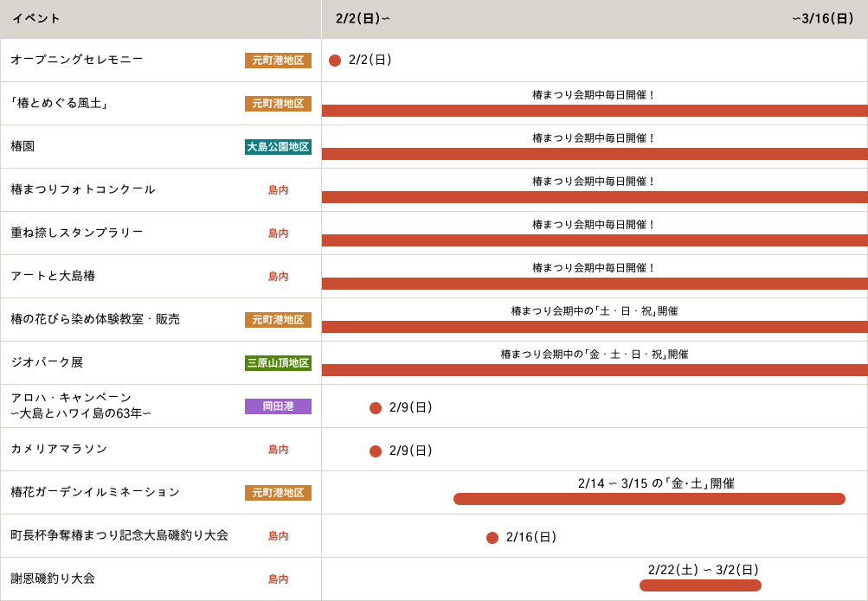This screenshot has width=868, height=601.
Task: Click the 岡田港 area tag
Action: click(278, 406)
